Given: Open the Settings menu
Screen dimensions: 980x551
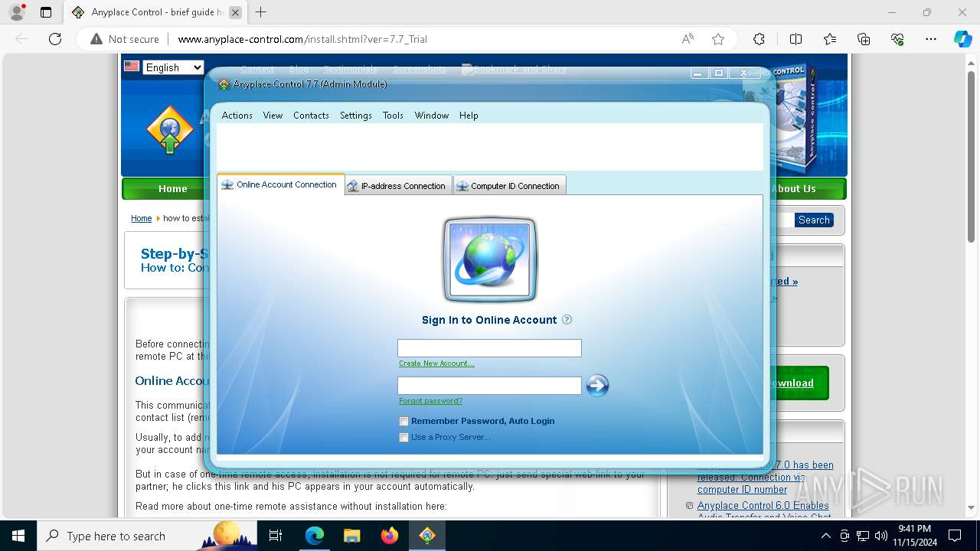Looking at the screenshot, I should click(355, 116).
